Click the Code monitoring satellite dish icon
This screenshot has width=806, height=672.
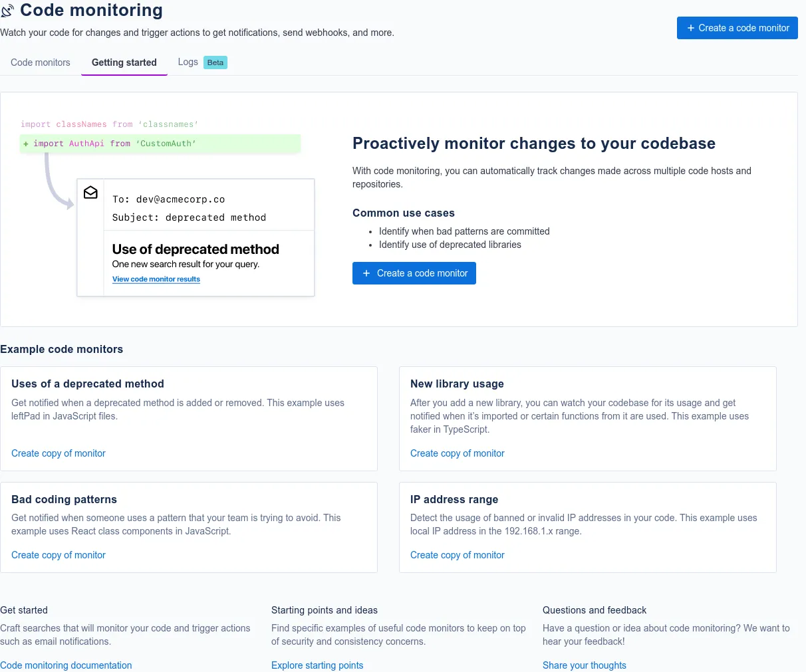7,11
